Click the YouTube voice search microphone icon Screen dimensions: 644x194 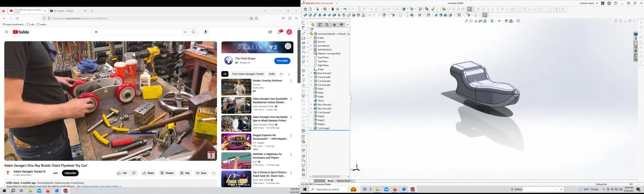tap(206, 32)
